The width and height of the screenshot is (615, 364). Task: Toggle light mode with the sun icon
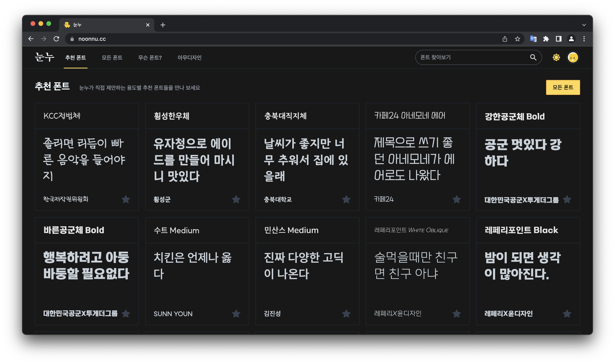point(556,57)
